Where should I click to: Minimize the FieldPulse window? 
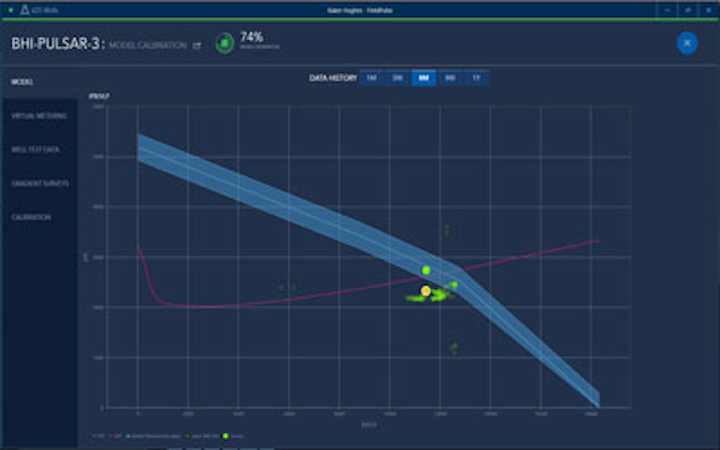coord(667,10)
